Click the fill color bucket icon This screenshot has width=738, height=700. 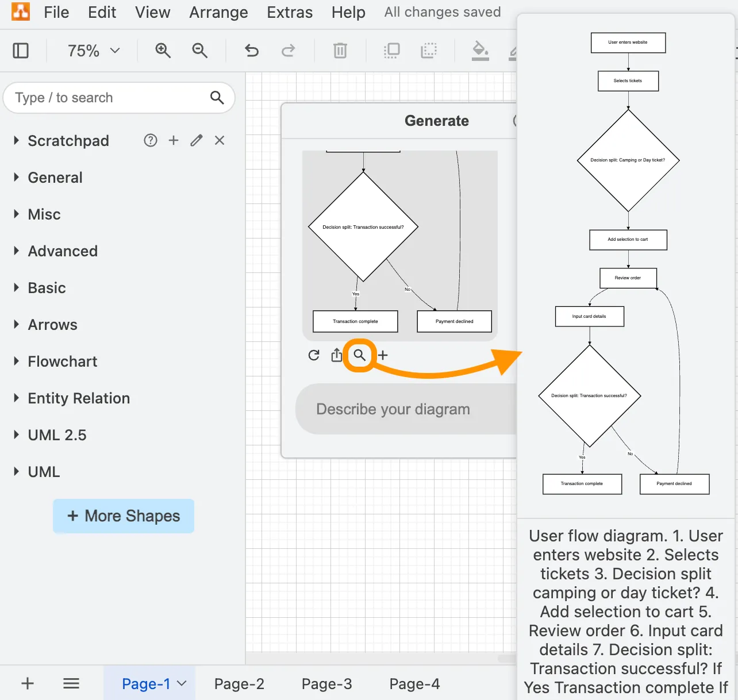click(480, 51)
